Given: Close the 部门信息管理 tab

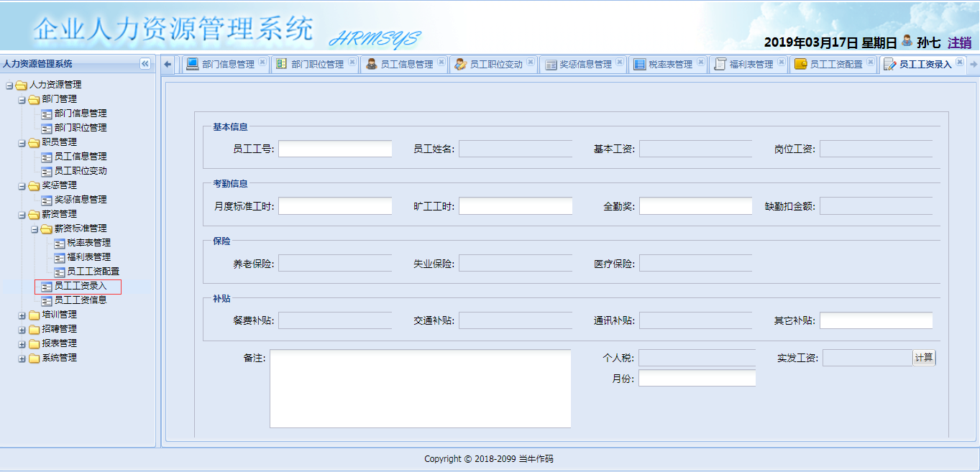Looking at the screenshot, I should [262, 63].
